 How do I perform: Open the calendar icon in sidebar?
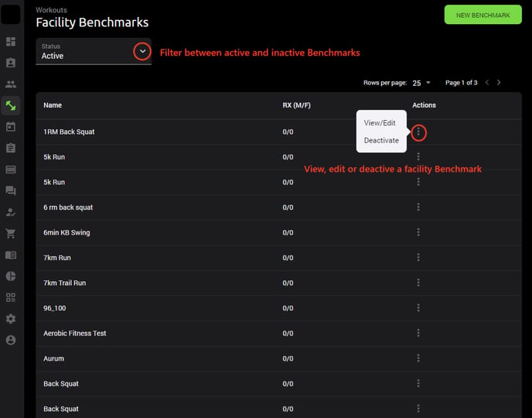coord(11,127)
